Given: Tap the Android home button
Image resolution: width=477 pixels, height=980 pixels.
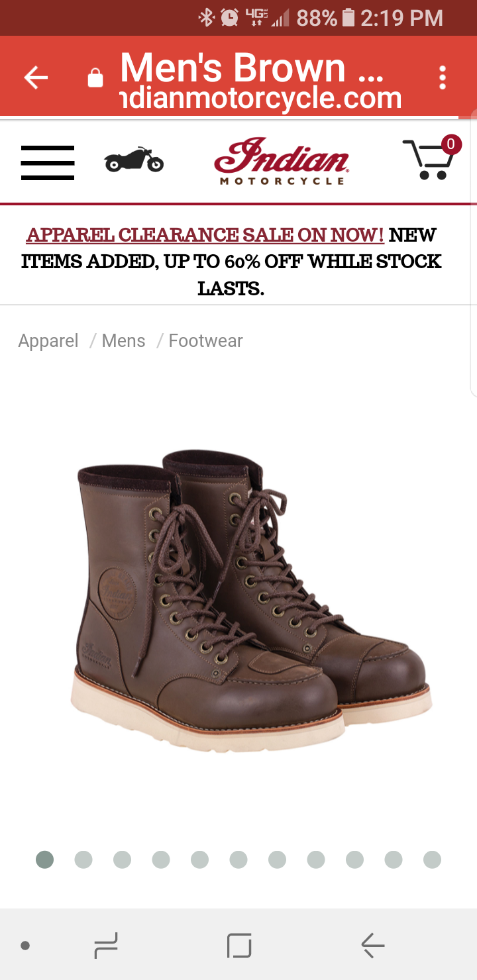Looking at the screenshot, I should click(x=239, y=946).
